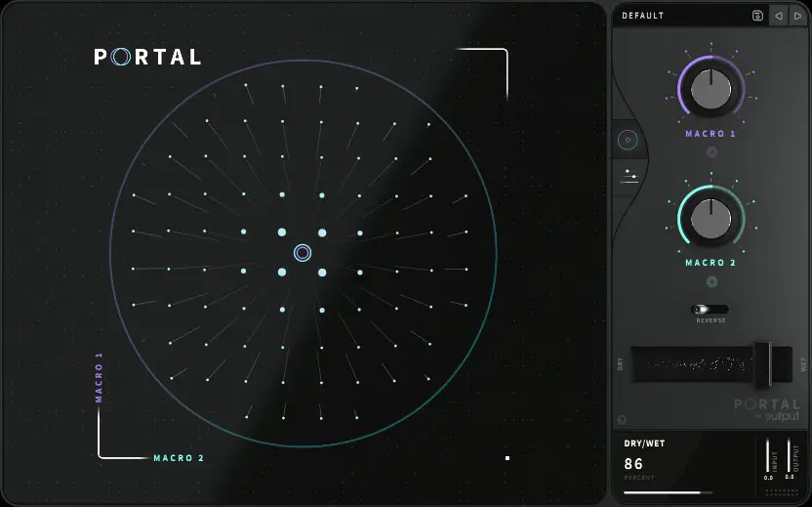812x507 pixels.
Task: Click the dotted grid icon under meters
Action: 782,492
